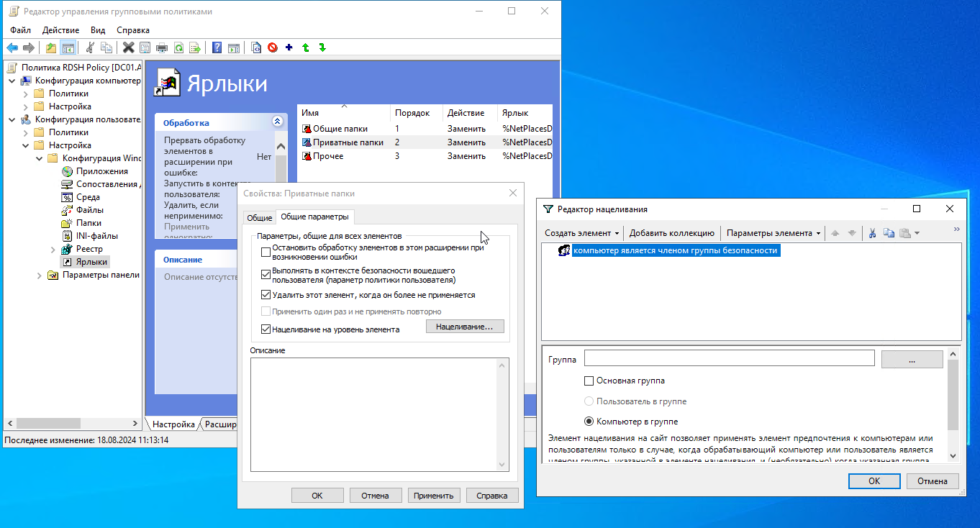Screen dimensions: 980x528
Task: Uncheck 'Нацеливание на уровень элемента' checkbox
Action: tap(266, 329)
